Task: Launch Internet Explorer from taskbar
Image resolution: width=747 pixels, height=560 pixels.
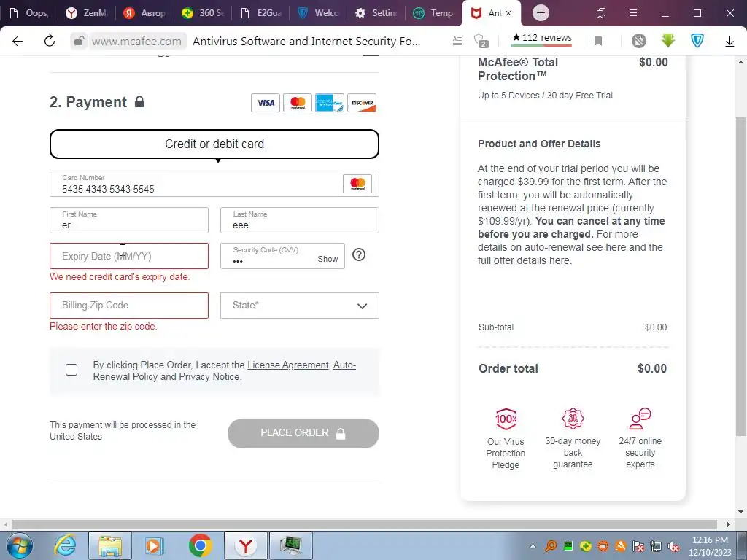Action: pos(65,545)
